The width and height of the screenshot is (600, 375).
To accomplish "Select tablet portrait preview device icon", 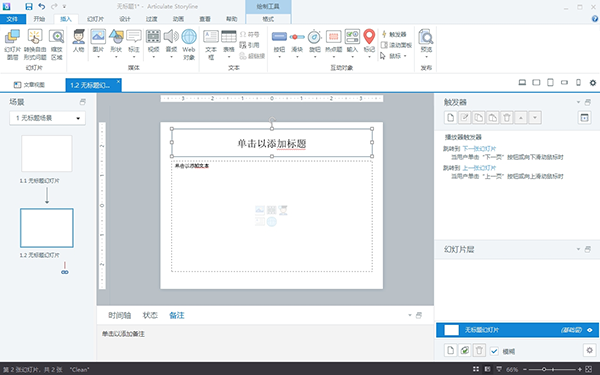I will 550,82.
